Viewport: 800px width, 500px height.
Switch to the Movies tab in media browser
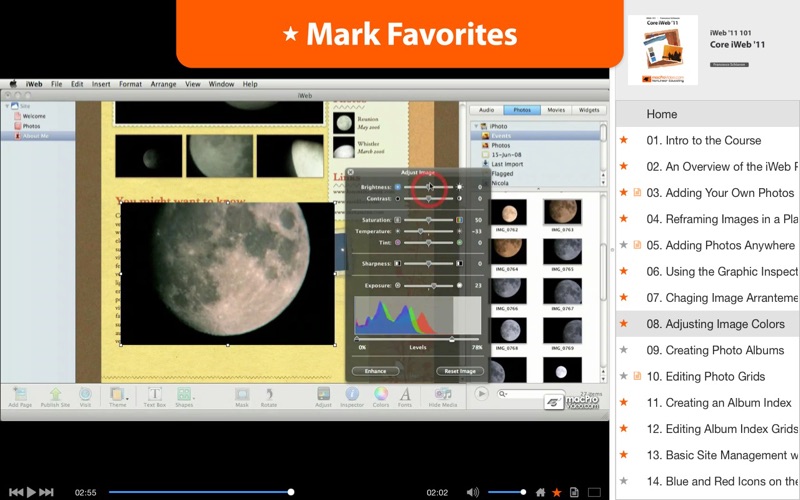point(556,110)
